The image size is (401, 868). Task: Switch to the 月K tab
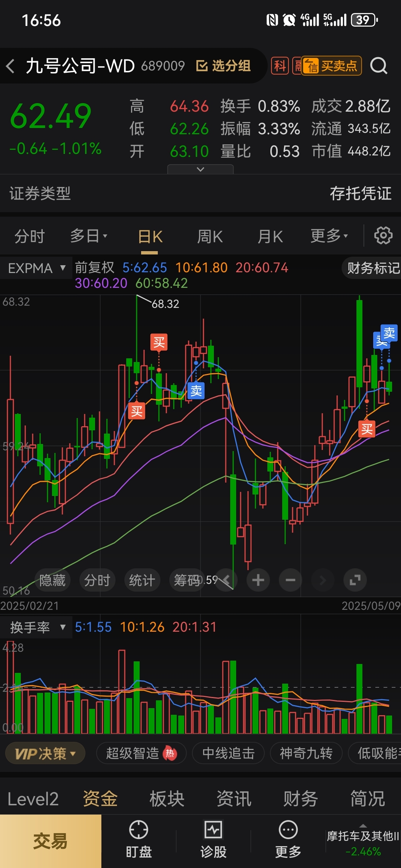click(x=270, y=236)
